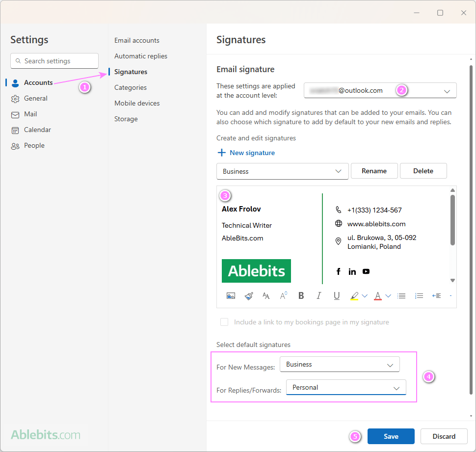Click www.ablebits.com text in signature
Image resolution: width=476 pixels, height=452 pixels.
coord(376,224)
